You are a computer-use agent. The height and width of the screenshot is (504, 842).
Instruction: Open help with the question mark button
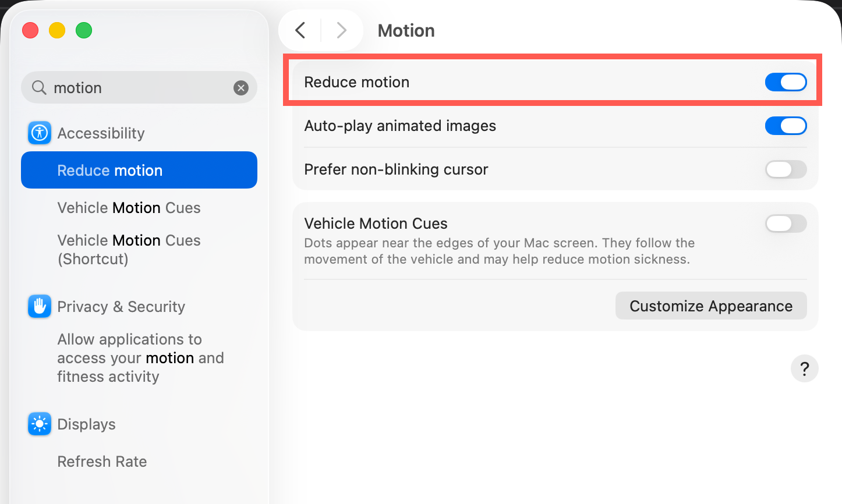[805, 368]
